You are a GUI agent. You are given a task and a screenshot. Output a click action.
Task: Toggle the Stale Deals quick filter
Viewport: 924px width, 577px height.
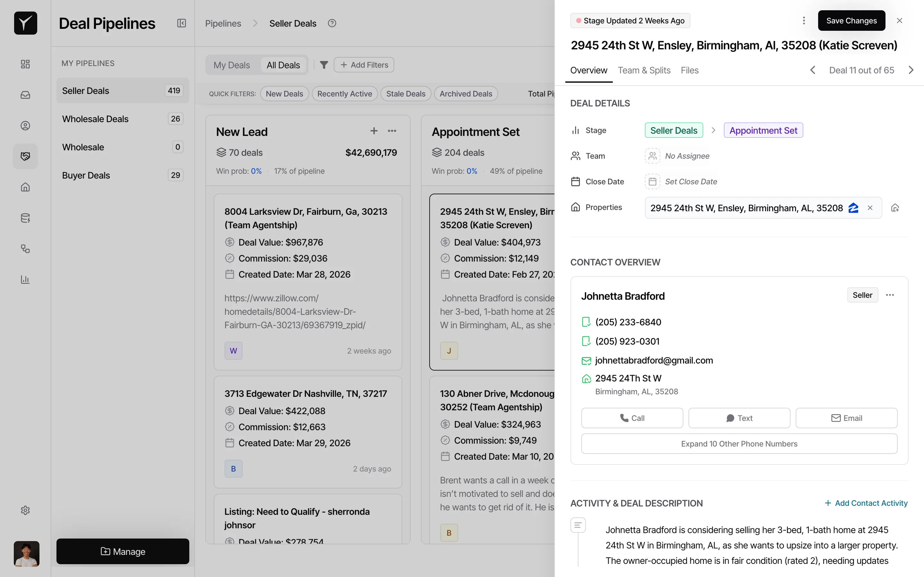(x=406, y=94)
